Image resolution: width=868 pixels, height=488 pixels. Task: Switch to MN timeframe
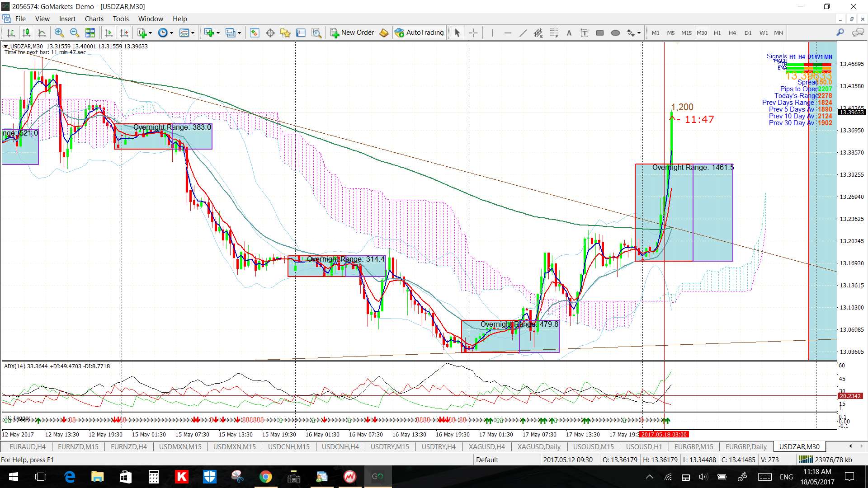(778, 33)
